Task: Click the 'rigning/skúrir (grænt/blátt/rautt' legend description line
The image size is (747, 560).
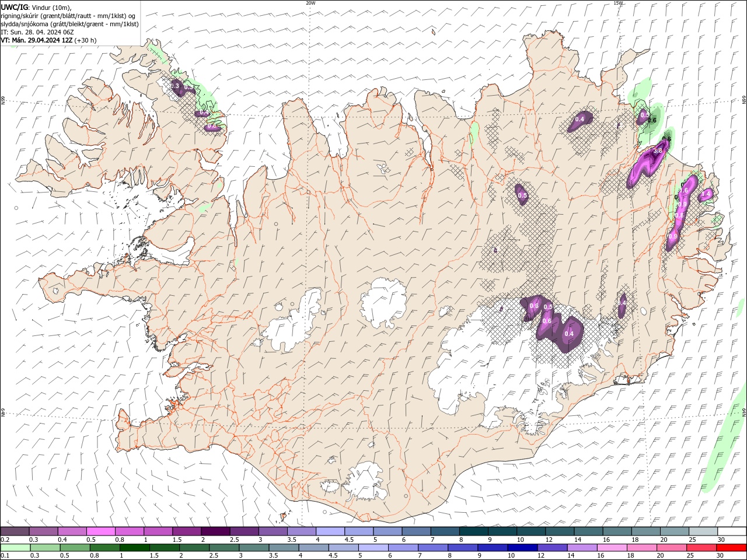Action: [x=68, y=15]
